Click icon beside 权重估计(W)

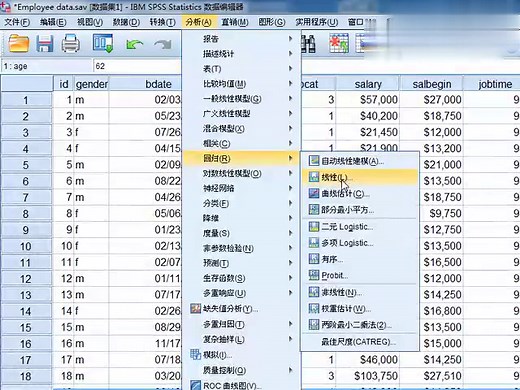click(x=314, y=308)
